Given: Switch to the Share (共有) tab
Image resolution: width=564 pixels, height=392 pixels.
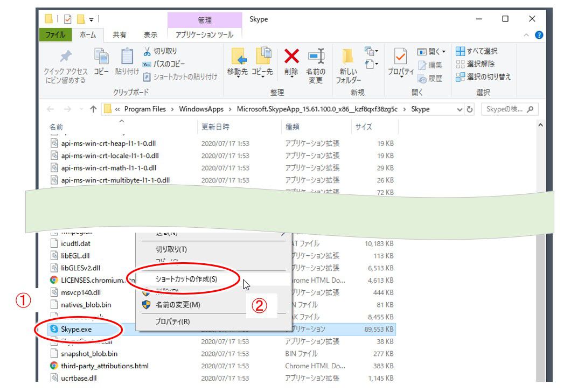Looking at the screenshot, I should point(120,34).
